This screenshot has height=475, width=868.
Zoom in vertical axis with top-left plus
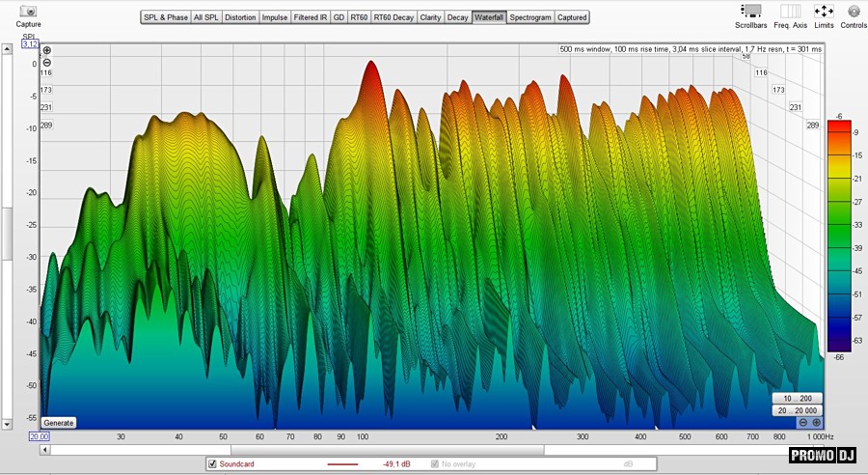47,50
